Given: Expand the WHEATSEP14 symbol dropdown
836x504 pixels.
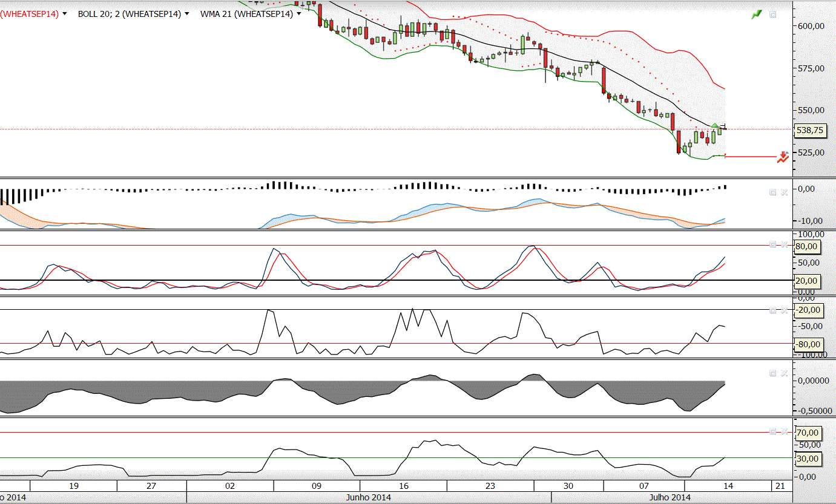Looking at the screenshot, I should pos(64,13).
